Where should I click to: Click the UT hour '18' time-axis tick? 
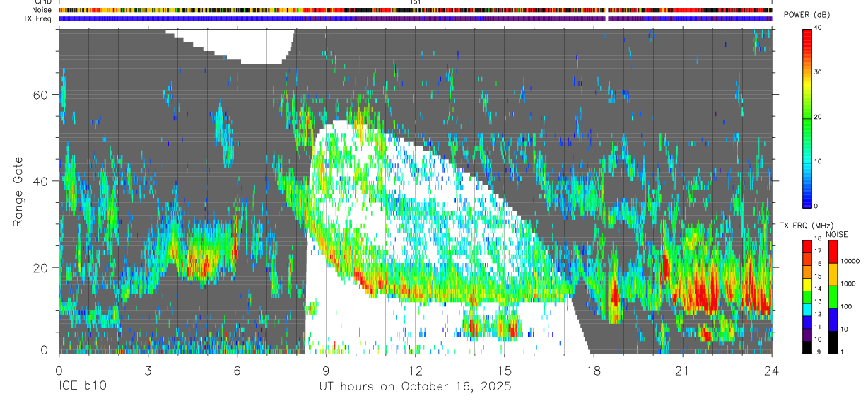tap(593, 371)
